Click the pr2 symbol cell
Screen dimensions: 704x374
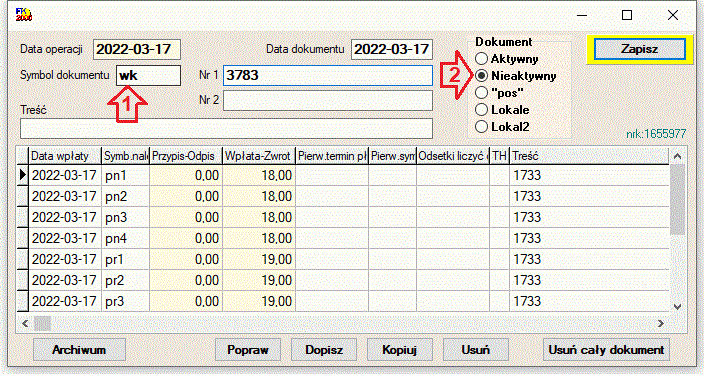[x=125, y=280]
